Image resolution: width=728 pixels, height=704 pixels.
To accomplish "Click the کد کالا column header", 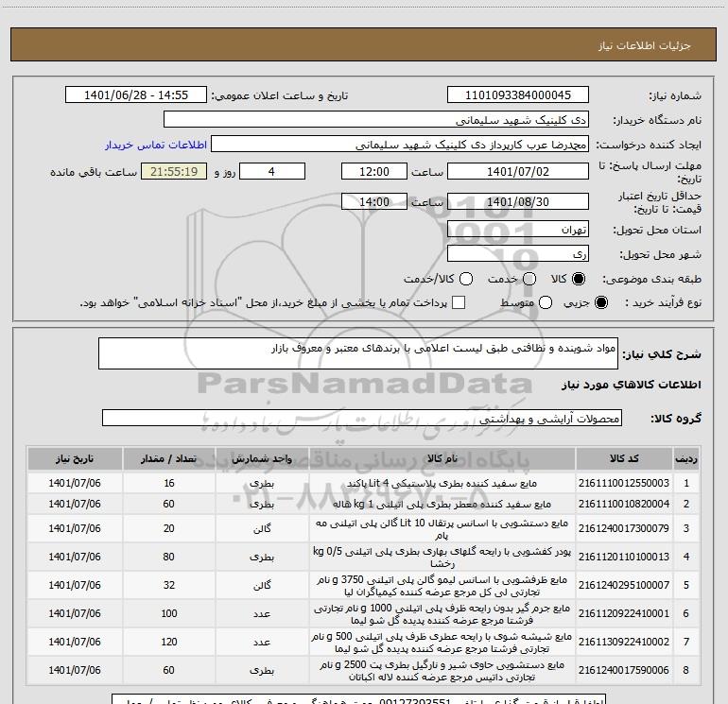I will pyautogui.click(x=624, y=459).
